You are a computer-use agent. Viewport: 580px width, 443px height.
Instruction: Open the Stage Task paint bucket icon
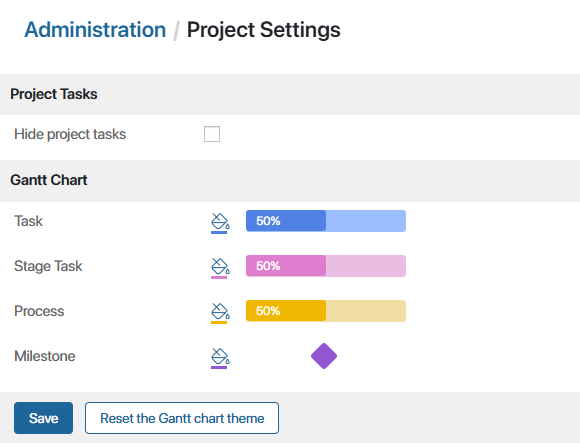tap(220, 268)
